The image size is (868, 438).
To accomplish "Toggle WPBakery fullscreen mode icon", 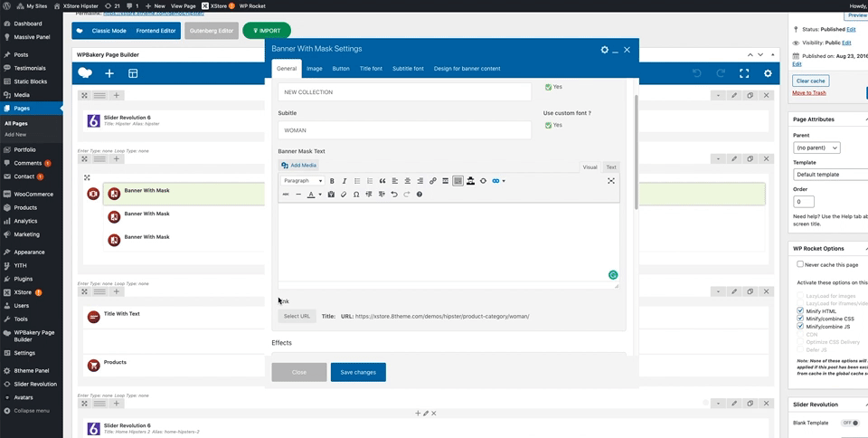I will pyautogui.click(x=744, y=73).
